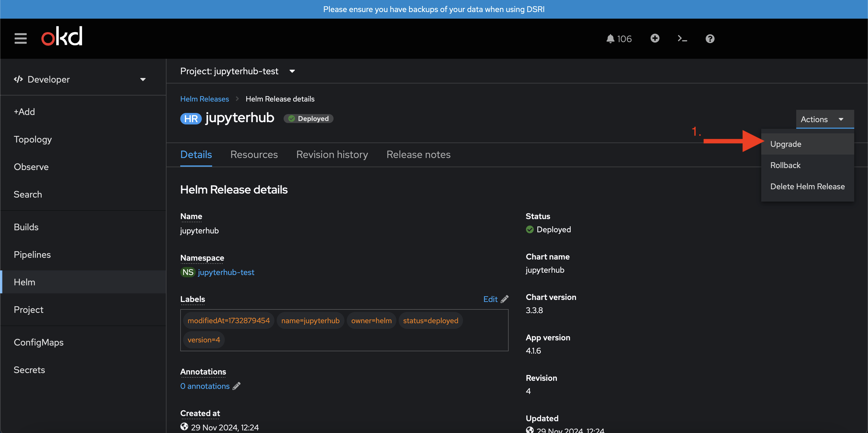Open Topology in the sidebar
Image resolution: width=868 pixels, height=433 pixels.
(x=83, y=139)
